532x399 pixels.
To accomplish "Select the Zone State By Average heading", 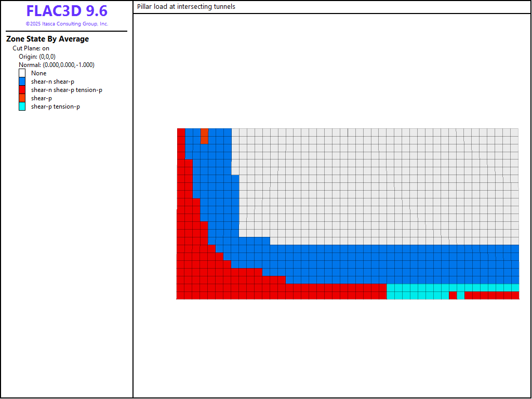I will pos(47,39).
